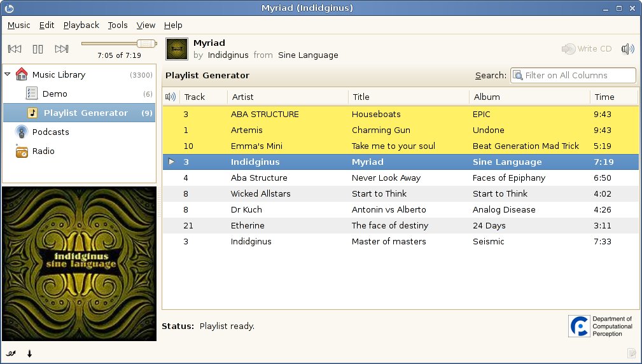This screenshot has height=364, width=642.
Task: Open the Tools menu
Action: pos(118,25)
